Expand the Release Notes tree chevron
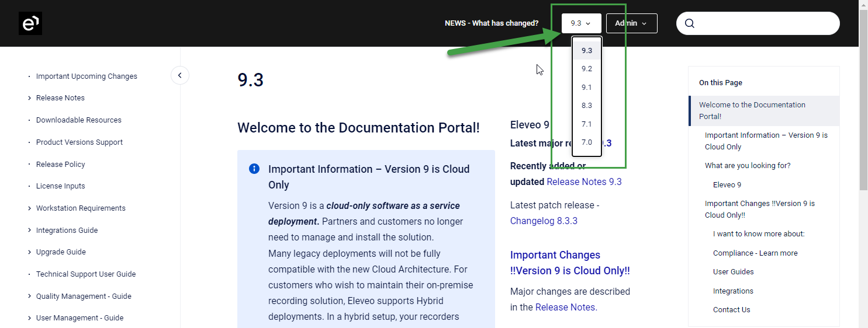Image resolution: width=868 pixels, height=328 pixels. coord(29,98)
